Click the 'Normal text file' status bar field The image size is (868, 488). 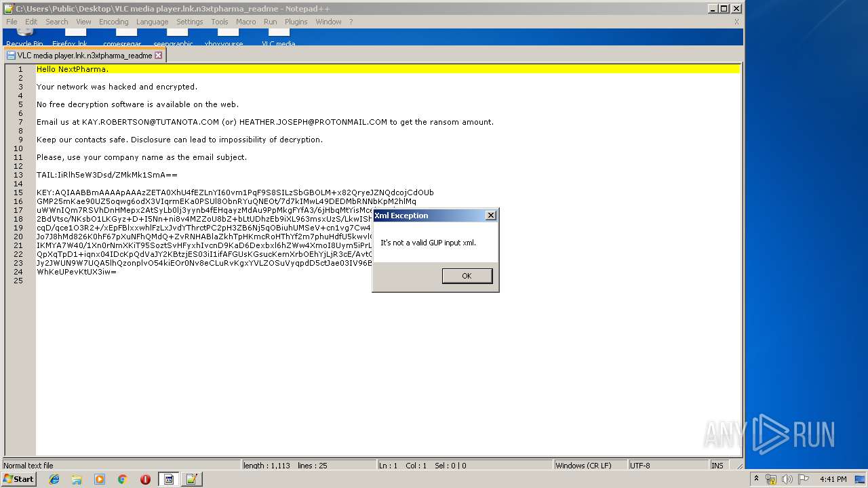[x=121, y=466]
